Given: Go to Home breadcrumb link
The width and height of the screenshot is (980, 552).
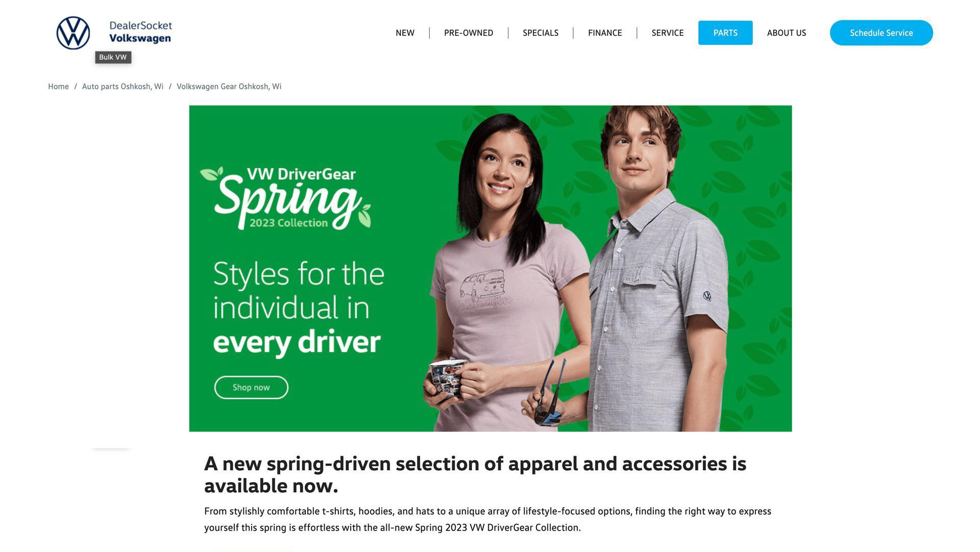Looking at the screenshot, I should coord(58,86).
